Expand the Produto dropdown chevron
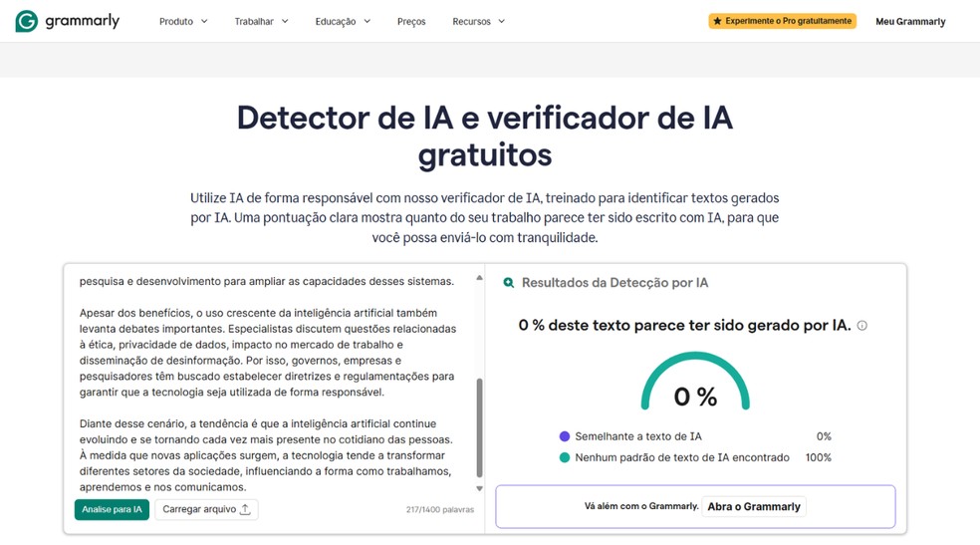This screenshot has width=980, height=545. point(204,21)
